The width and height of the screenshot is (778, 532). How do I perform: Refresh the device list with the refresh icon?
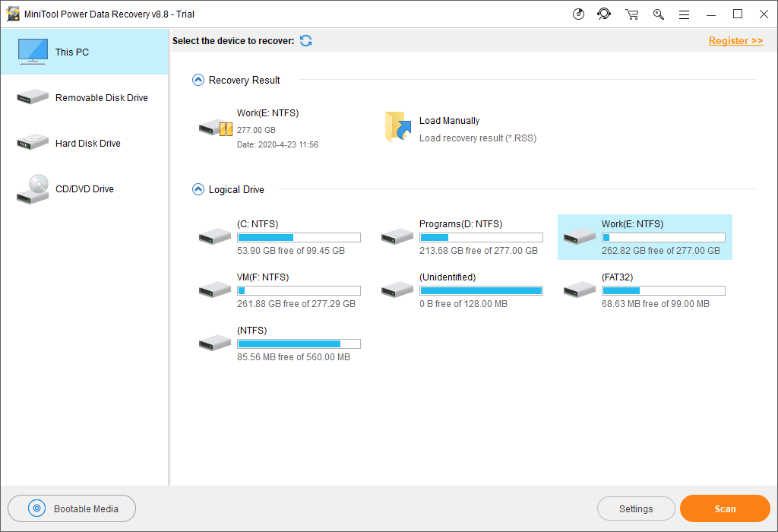click(305, 40)
